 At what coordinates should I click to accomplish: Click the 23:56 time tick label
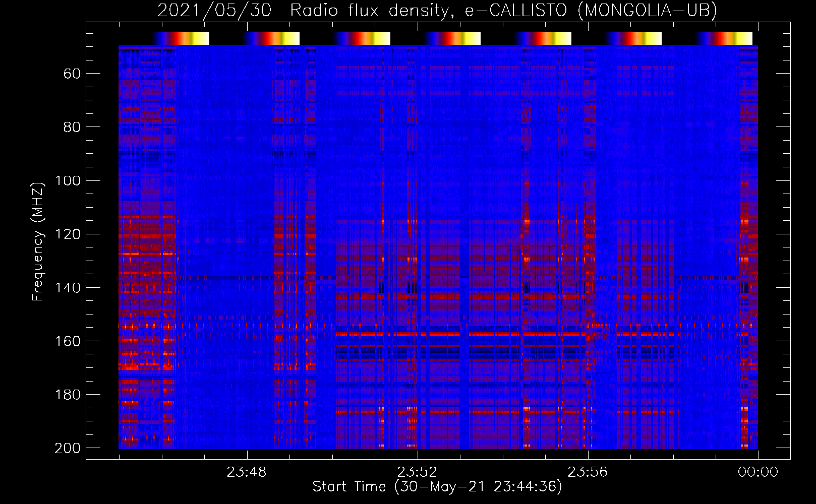tap(588, 472)
